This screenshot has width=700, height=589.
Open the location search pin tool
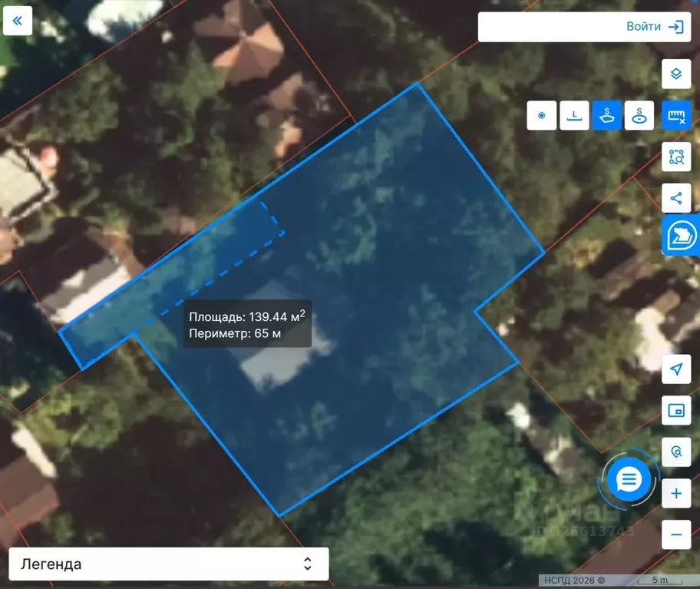(676, 452)
